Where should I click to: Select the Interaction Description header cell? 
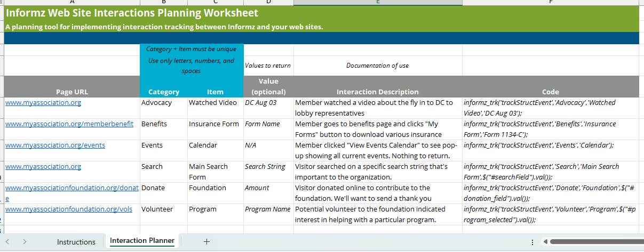(378, 86)
